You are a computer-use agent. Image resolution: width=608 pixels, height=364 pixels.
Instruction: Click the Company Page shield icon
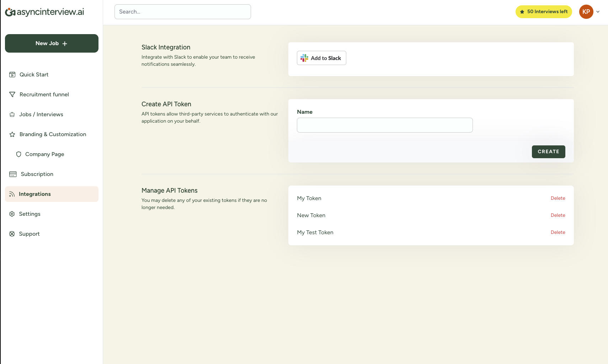pyautogui.click(x=18, y=154)
